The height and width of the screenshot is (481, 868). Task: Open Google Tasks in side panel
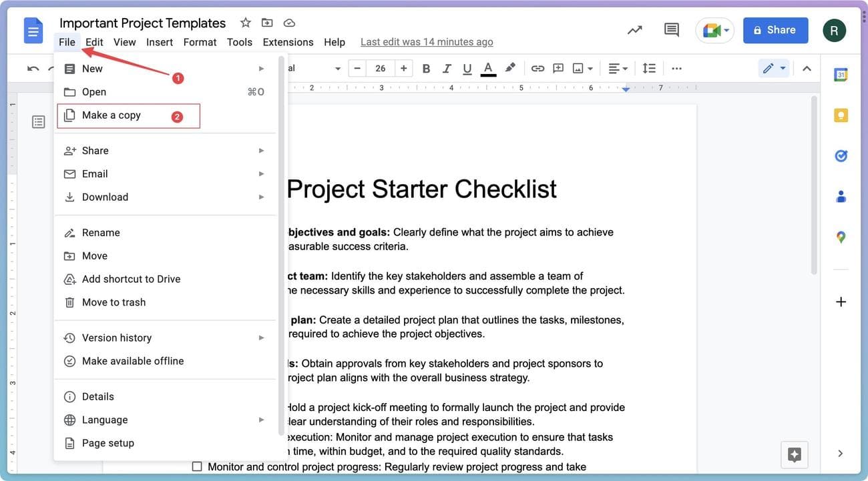tap(841, 156)
